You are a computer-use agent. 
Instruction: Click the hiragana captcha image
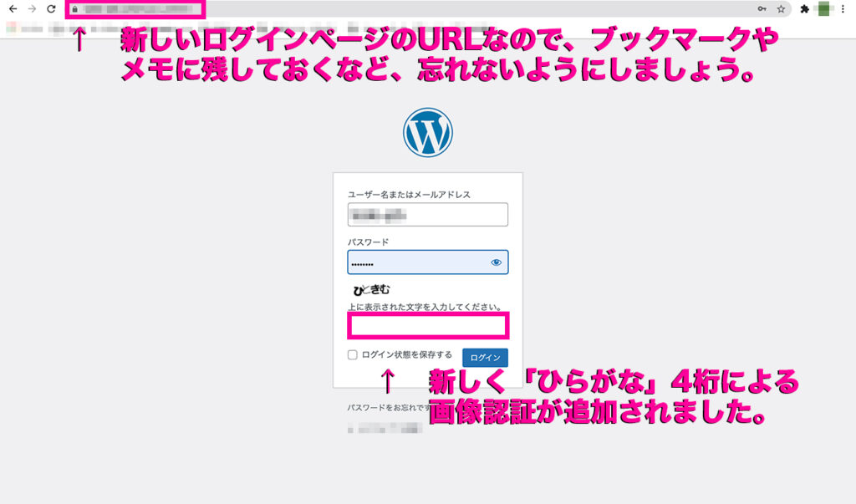point(372,289)
